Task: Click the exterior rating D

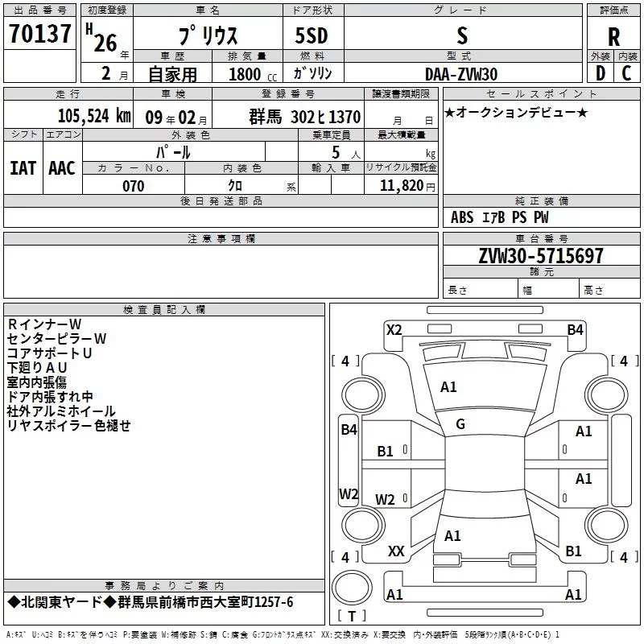Action: click(x=600, y=73)
